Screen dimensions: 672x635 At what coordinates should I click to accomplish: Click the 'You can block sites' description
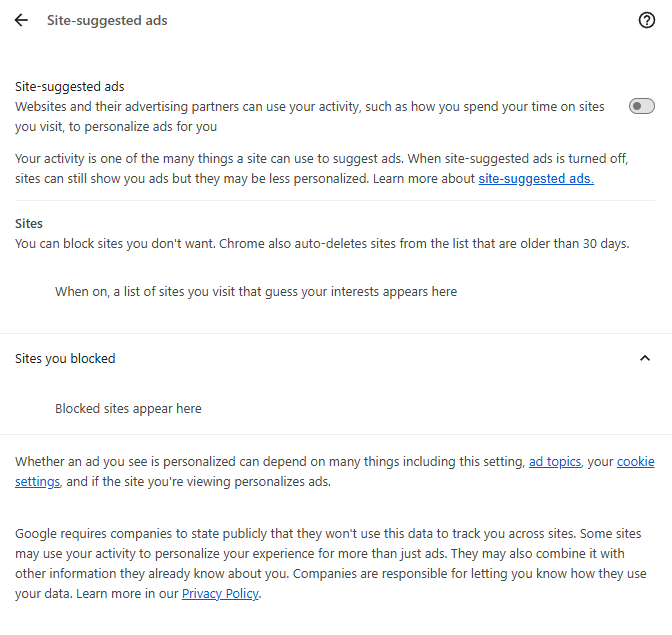[x=322, y=243]
